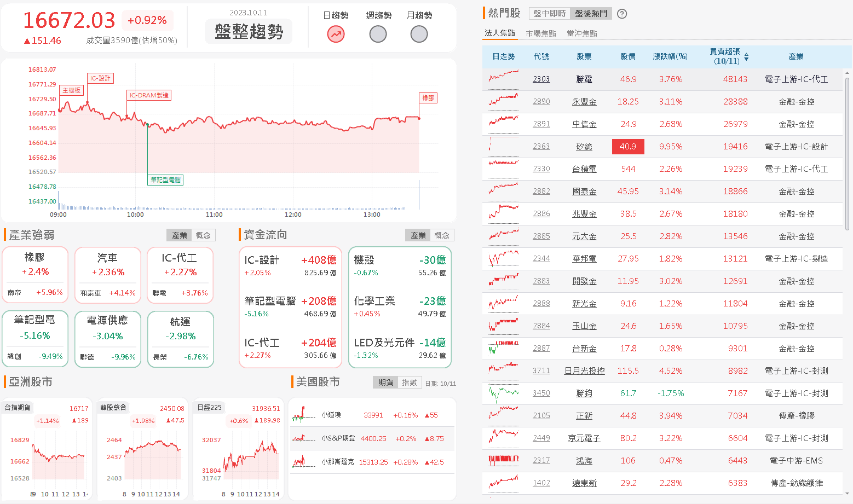Image resolution: width=853 pixels, height=504 pixels.
Task: Select 產業 toggle in 資金流向 section
Action: click(x=418, y=235)
